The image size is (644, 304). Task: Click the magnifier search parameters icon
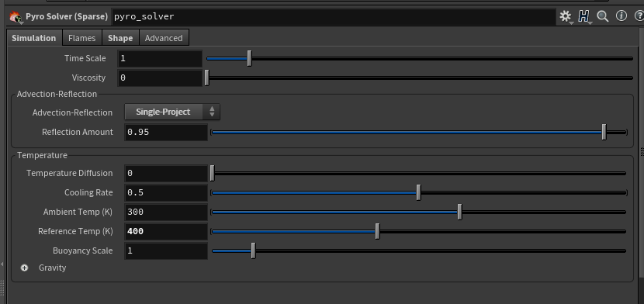pyautogui.click(x=603, y=16)
